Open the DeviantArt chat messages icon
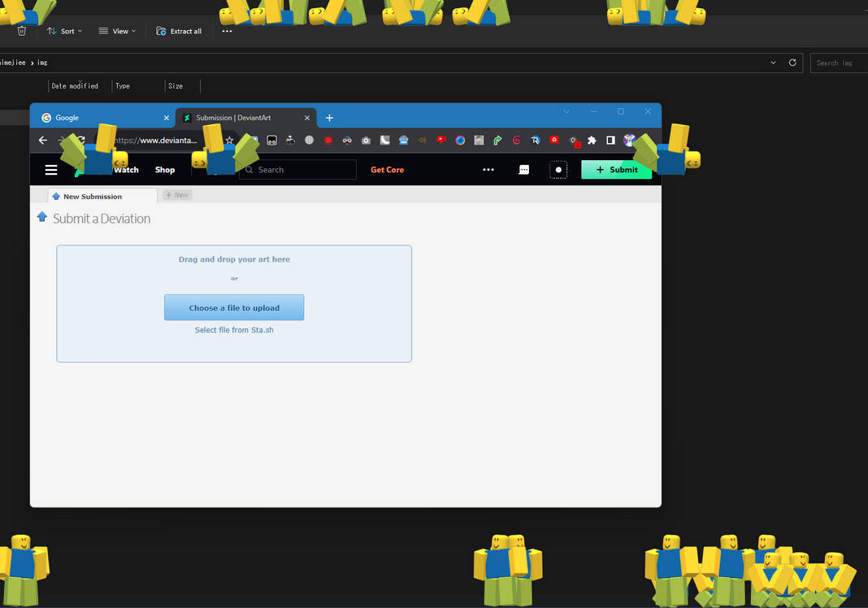 523,170
